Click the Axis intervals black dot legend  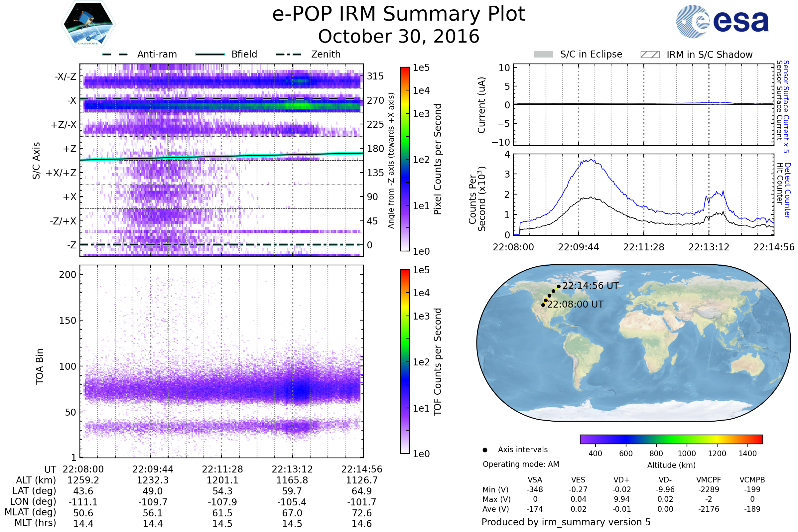click(x=485, y=450)
